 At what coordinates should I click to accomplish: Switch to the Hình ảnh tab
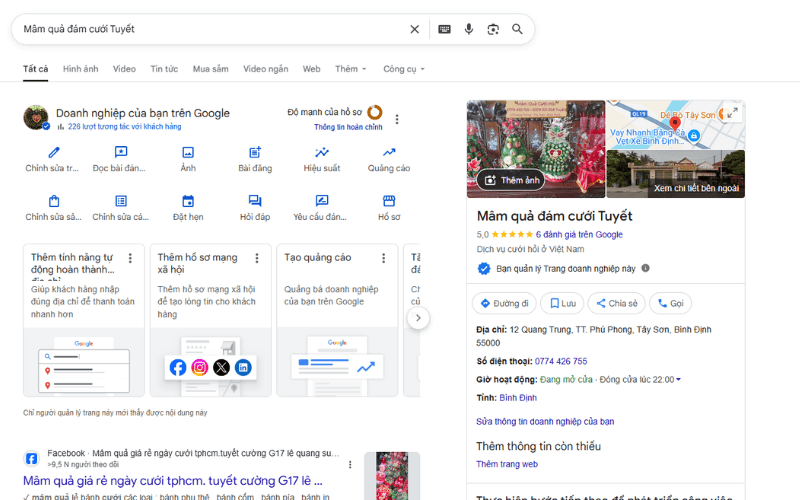(x=80, y=69)
